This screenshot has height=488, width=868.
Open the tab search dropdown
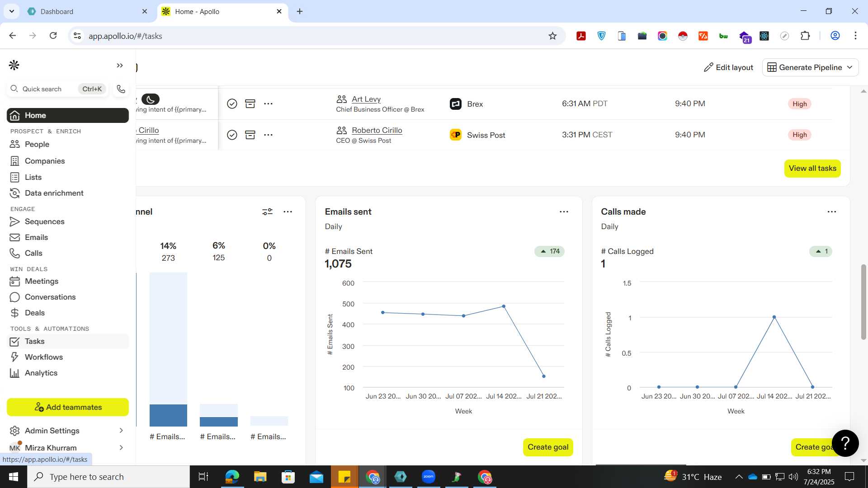point(11,11)
